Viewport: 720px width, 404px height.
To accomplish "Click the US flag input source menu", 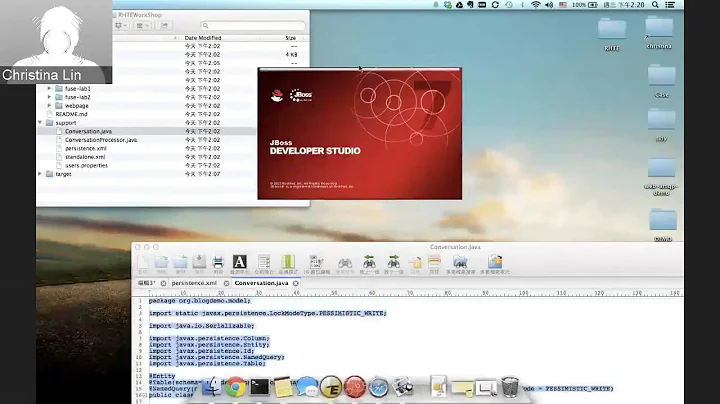I will 563,5.
